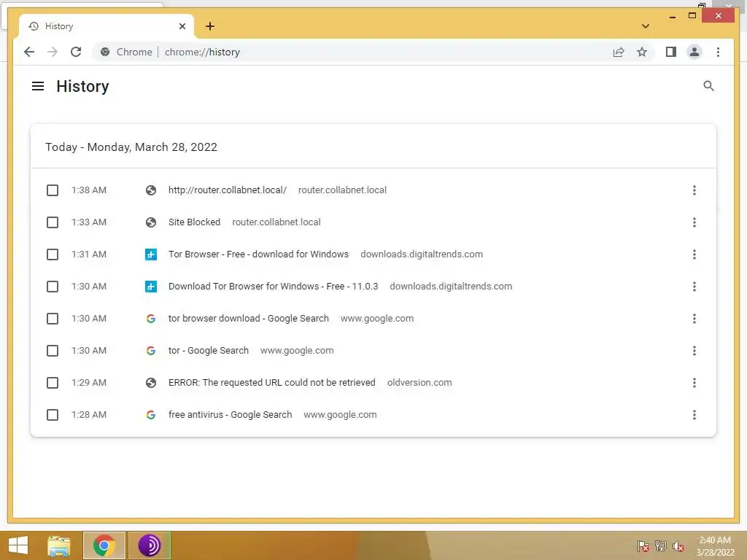Open the Site Blocked history link
Viewport: 747px width, 560px height.
(194, 222)
